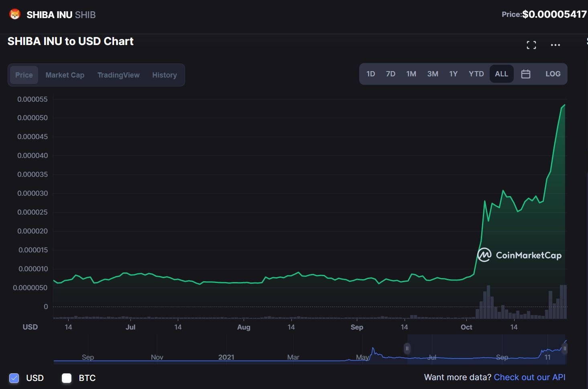
Task: Select the ALL time range
Action: point(501,74)
